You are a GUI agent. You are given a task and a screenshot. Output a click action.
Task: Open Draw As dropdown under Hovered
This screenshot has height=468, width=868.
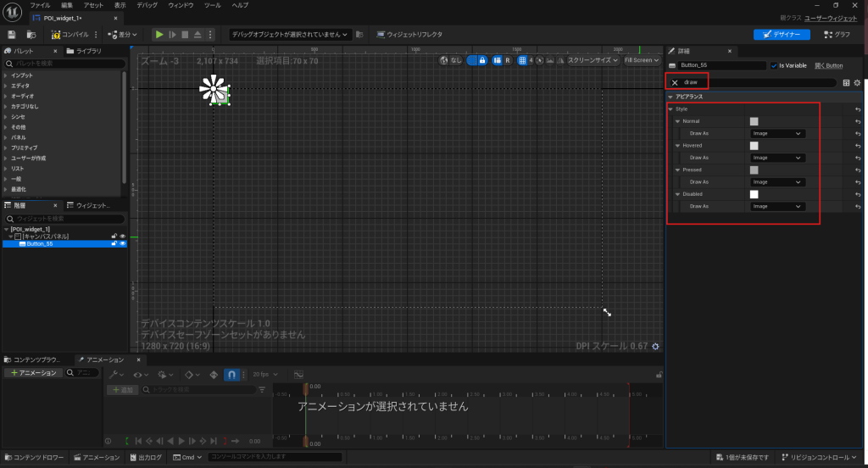[777, 158]
